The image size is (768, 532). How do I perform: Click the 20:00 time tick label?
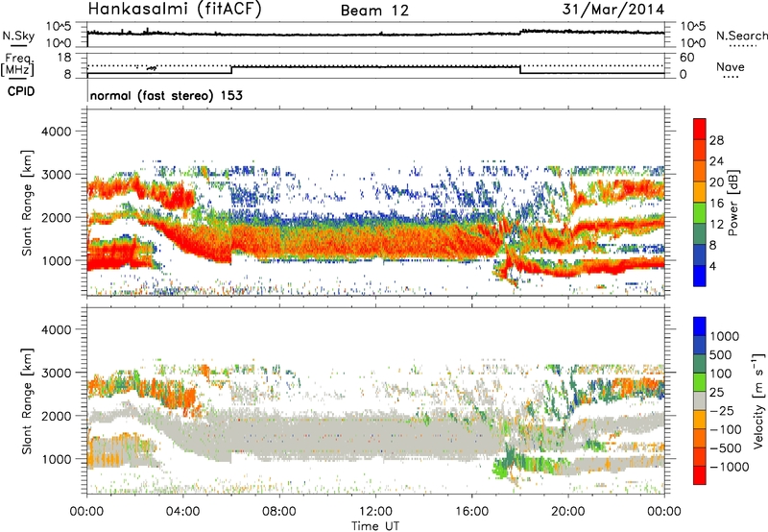coord(567,512)
